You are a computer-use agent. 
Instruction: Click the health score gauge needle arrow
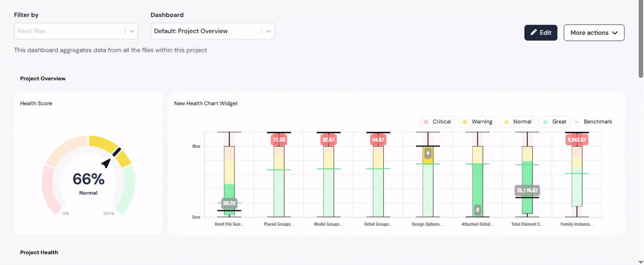tap(106, 162)
